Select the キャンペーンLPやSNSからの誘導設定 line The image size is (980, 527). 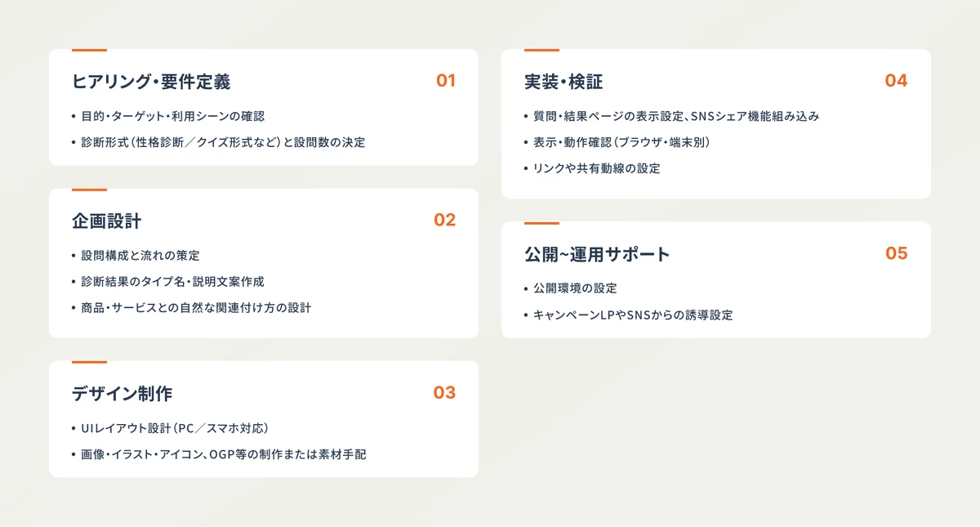[633, 315]
